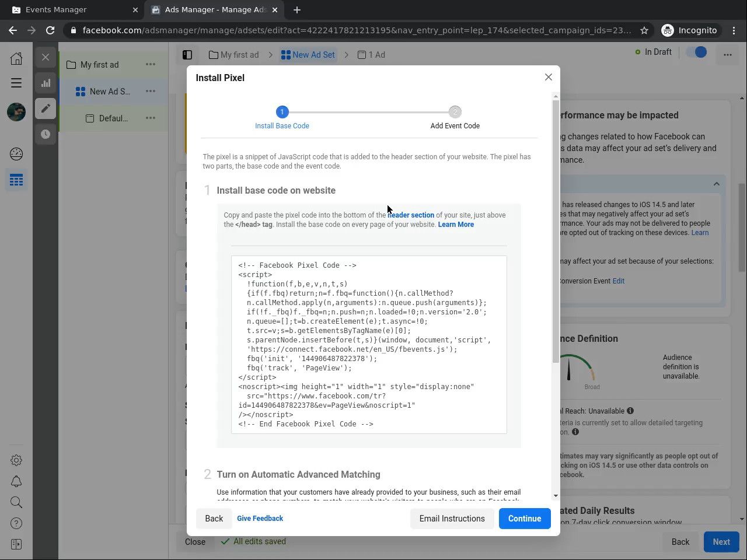The width and height of the screenshot is (747, 560).
Task: Toggle the In Draft ad set switch
Action: pos(696,52)
